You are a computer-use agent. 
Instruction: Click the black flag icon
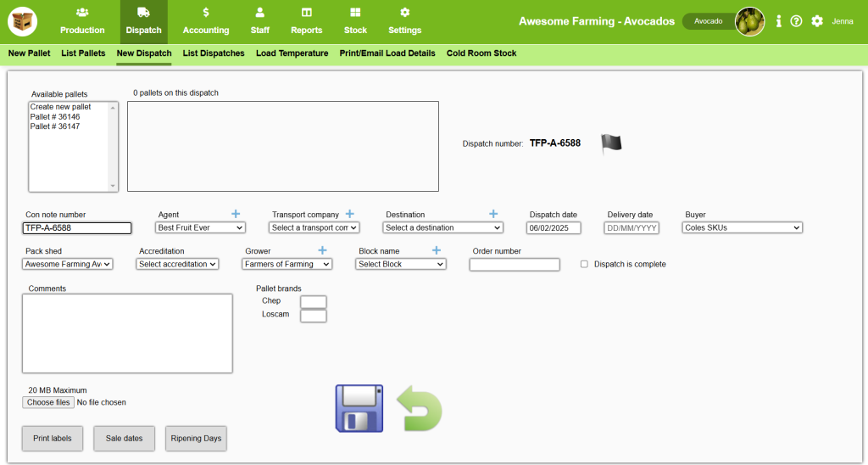coord(611,144)
